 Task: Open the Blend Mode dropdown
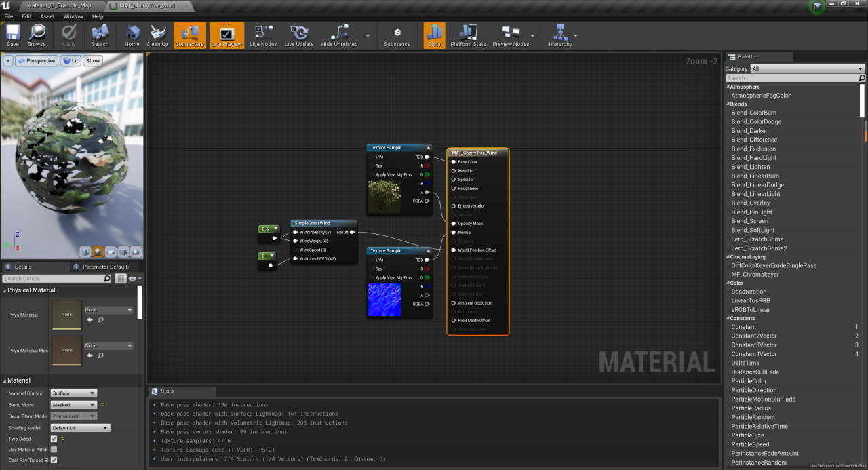[x=74, y=405]
